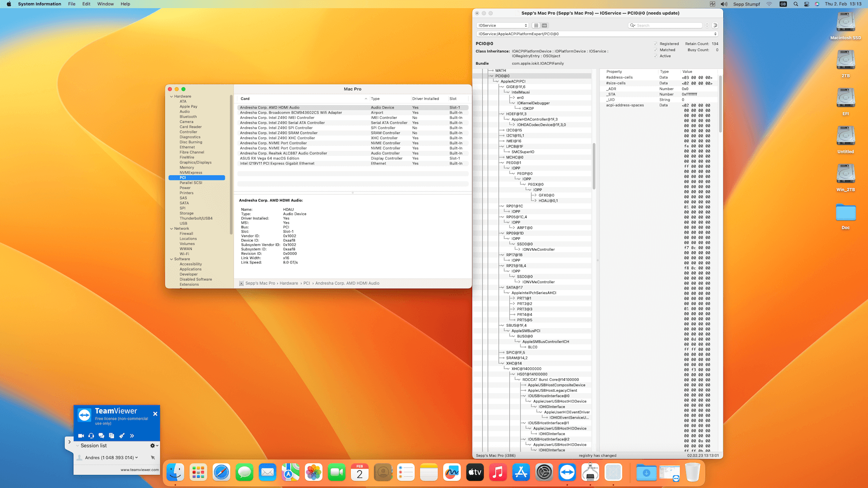The height and width of the screenshot is (488, 868).
Task: Click TeamViewer headset audio icon
Action: [x=91, y=436]
